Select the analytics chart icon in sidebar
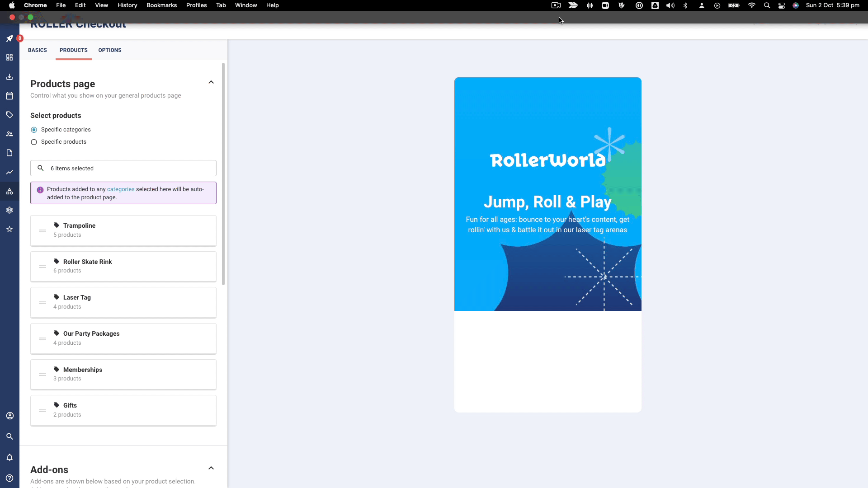The width and height of the screenshot is (868, 488). point(9,172)
